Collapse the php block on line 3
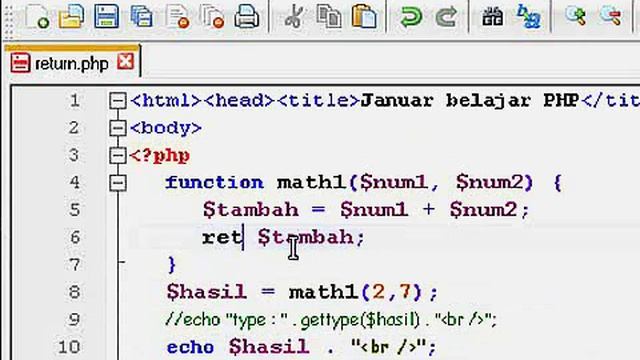 click(118, 156)
